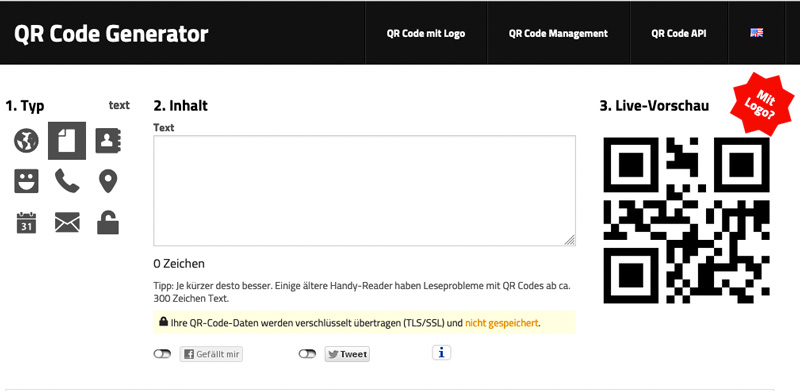This screenshot has height=391, width=800.
Task: Focus the Text content input area
Action: point(364,190)
